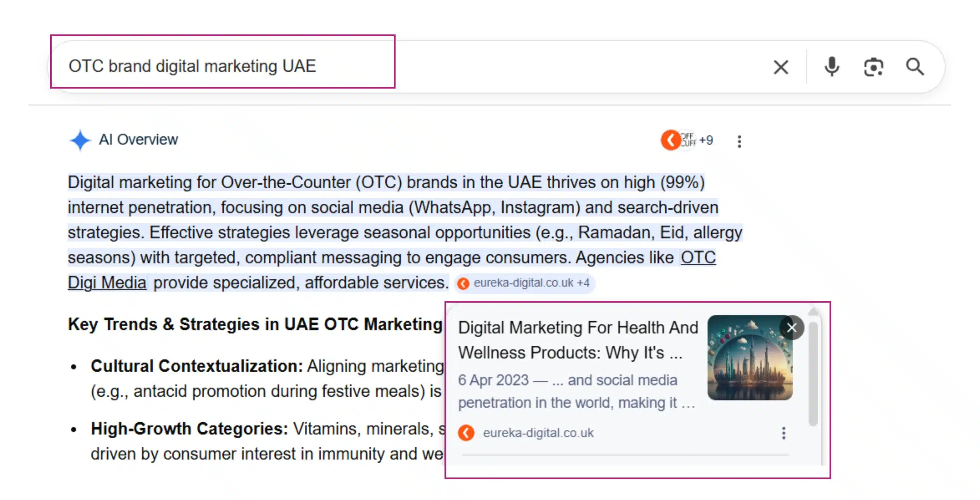Click the magnifying glass search icon

coord(915,67)
